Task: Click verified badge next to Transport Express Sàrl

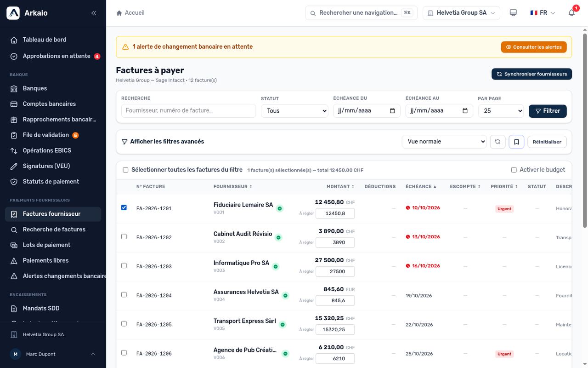Action: (283, 324)
